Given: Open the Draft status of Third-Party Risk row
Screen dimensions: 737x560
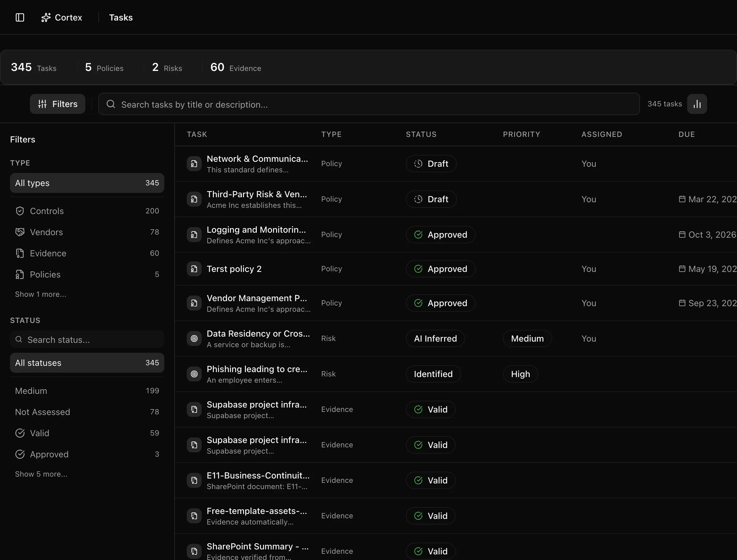Looking at the screenshot, I should [431, 199].
